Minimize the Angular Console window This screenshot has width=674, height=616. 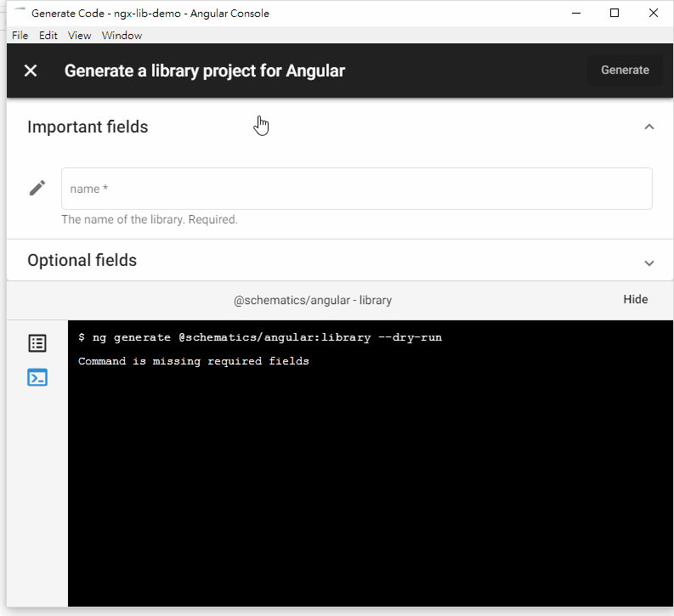click(575, 13)
